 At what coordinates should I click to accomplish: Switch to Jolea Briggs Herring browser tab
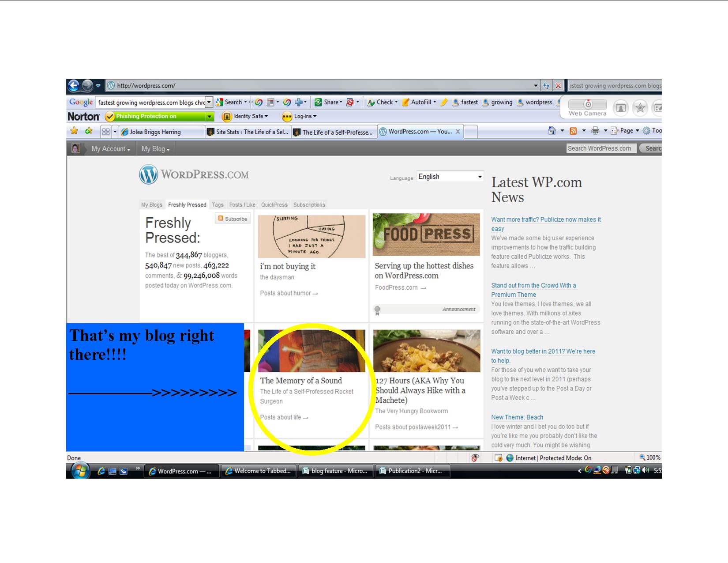click(x=155, y=132)
